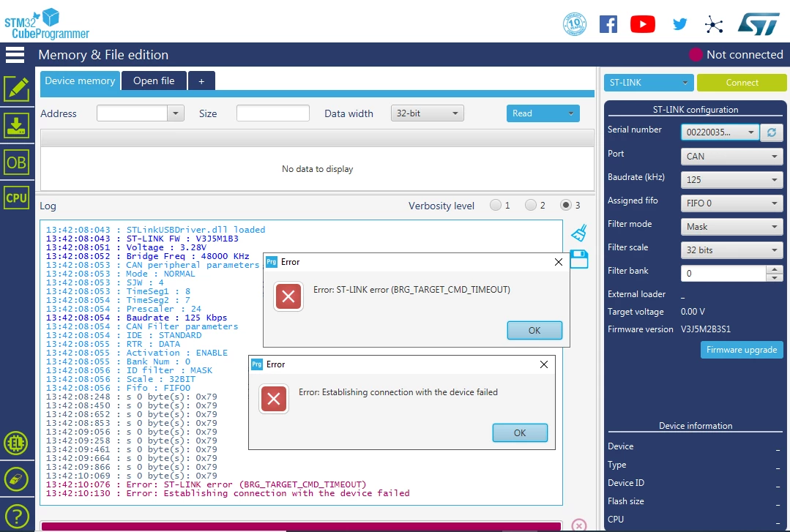Open Erasing & Programming download icon
The image size is (790, 532).
point(16,125)
